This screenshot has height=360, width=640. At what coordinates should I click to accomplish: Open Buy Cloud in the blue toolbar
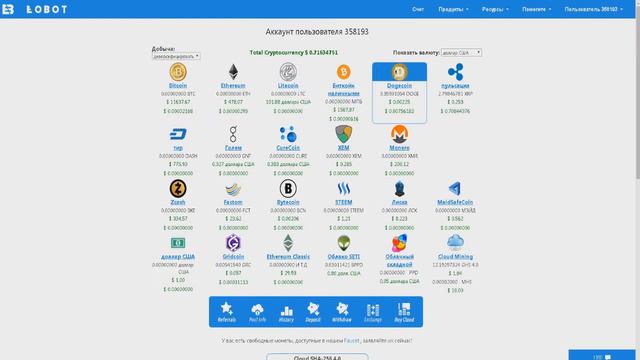(404, 312)
